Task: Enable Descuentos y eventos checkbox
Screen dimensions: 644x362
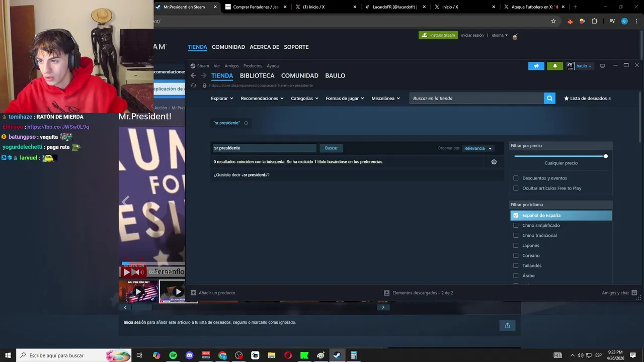Action: (516, 178)
